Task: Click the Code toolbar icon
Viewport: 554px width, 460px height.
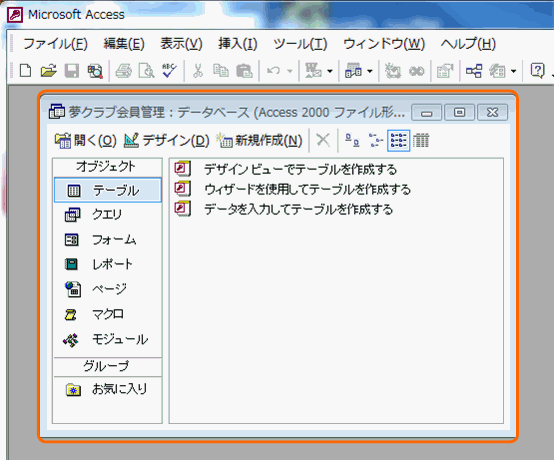Action: [x=393, y=71]
